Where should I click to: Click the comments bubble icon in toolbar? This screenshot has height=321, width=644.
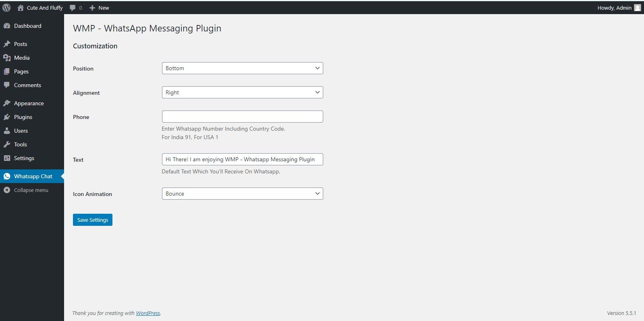[73, 8]
